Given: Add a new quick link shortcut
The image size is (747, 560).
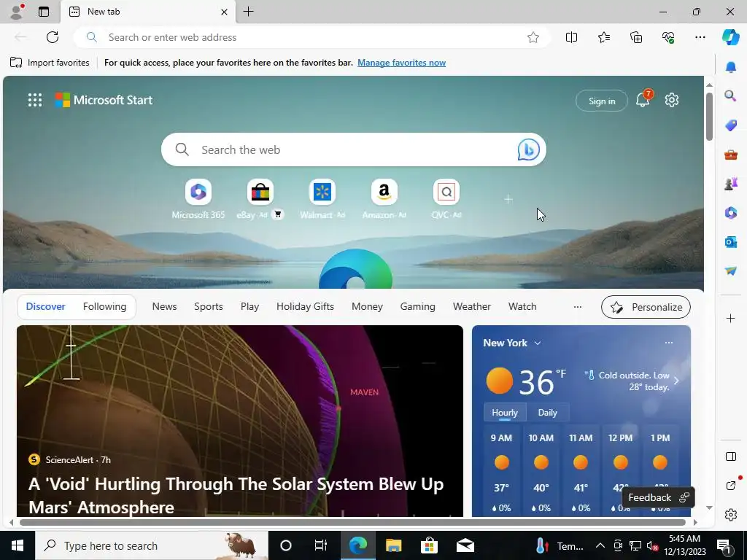Looking at the screenshot, I should pyautogui.click(x=508, y=199).
